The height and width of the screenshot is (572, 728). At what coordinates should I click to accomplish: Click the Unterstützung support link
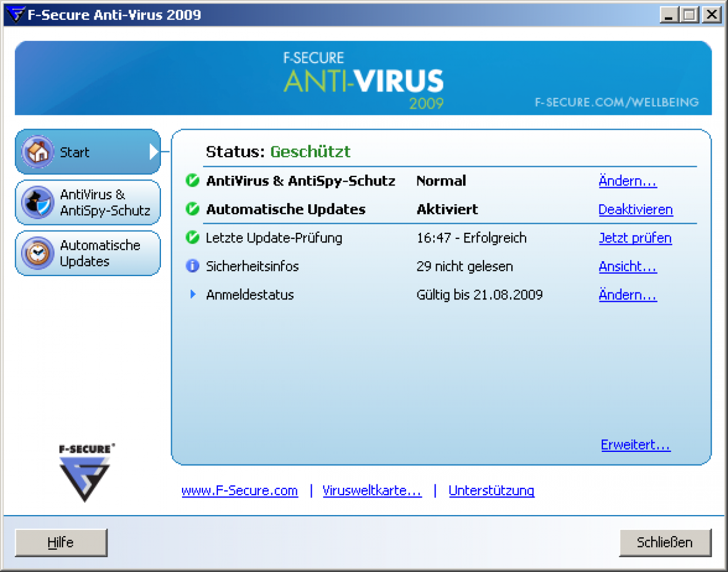(x=491, y=491)
